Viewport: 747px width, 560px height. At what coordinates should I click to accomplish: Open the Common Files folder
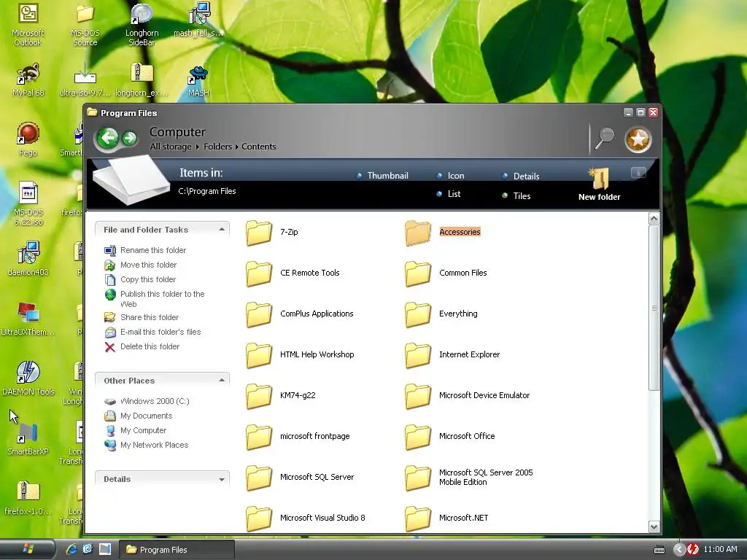[x=446, y=273]
